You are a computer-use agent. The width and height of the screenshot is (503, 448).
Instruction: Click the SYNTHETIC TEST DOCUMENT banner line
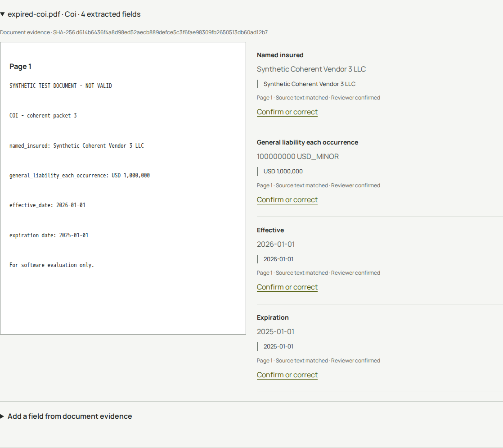(61, 86)
